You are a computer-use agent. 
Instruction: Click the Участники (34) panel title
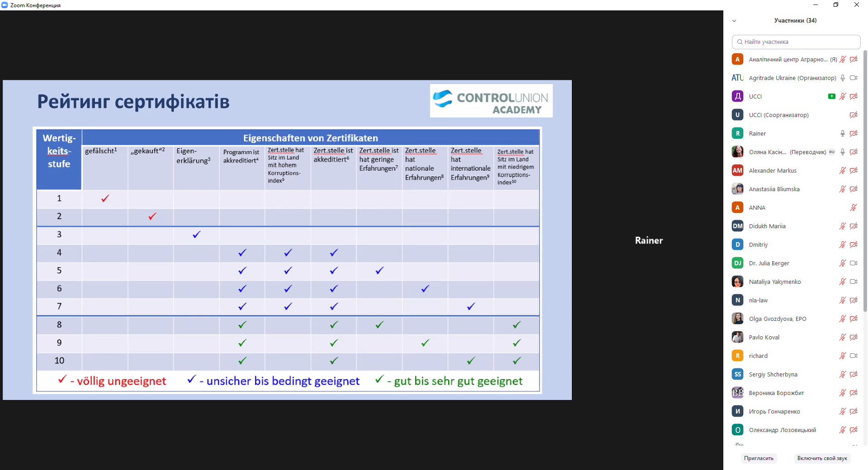795,20
